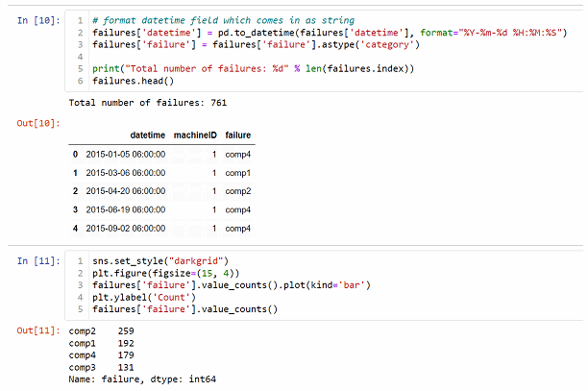Select the comp1 value in row 1
Viewport: 588px width, 391px height.
coord(237,173)
